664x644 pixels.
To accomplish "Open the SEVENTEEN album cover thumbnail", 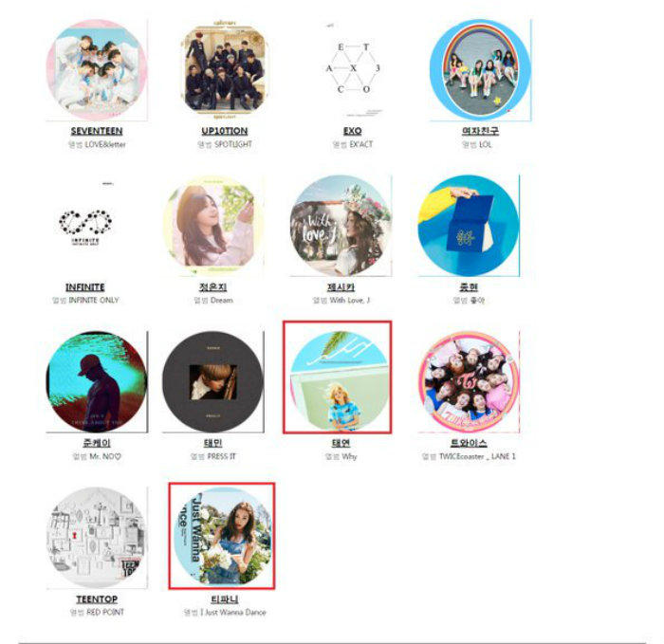I will 97,70.
